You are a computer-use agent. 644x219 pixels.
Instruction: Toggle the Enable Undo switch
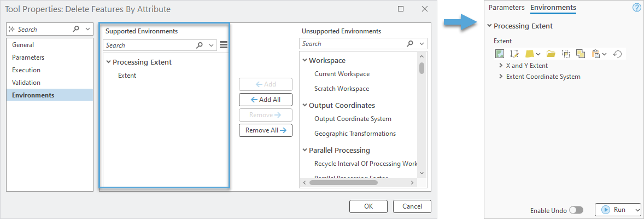coord(576,210)
